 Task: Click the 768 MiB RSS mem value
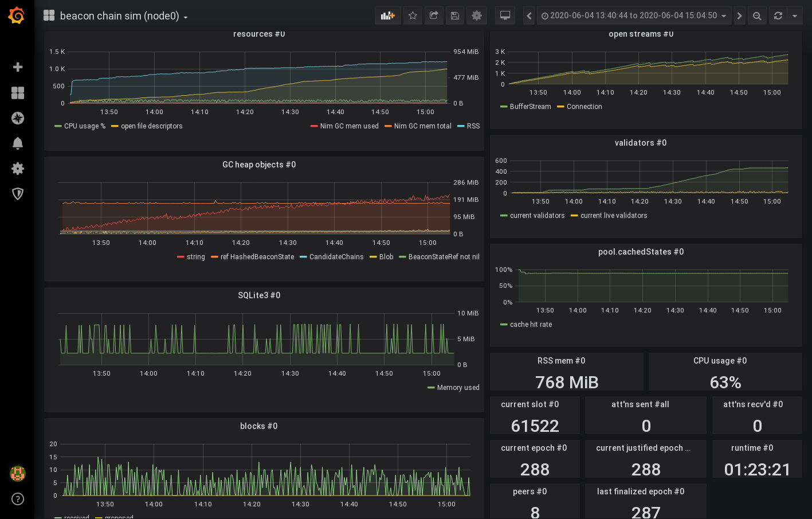point(567,382)
